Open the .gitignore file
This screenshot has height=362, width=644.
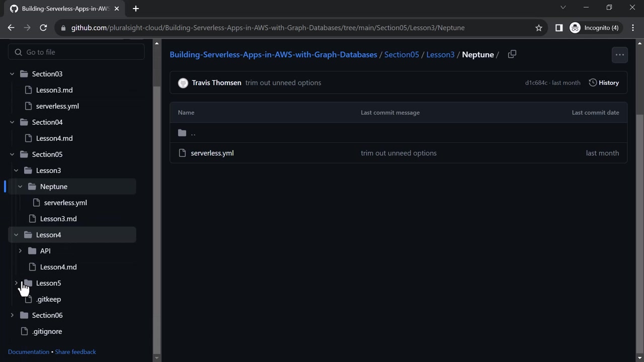[47, 331]
